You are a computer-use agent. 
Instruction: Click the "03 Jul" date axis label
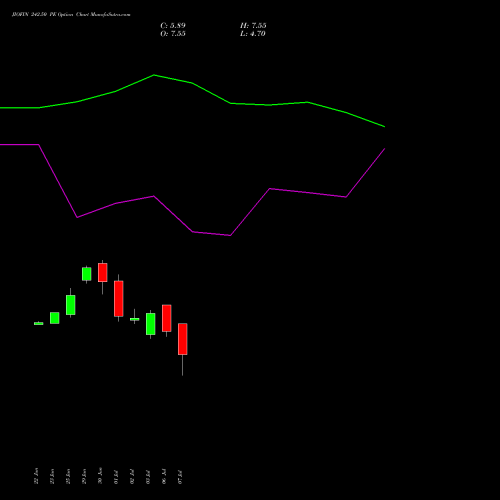click(x=148, y=477)
